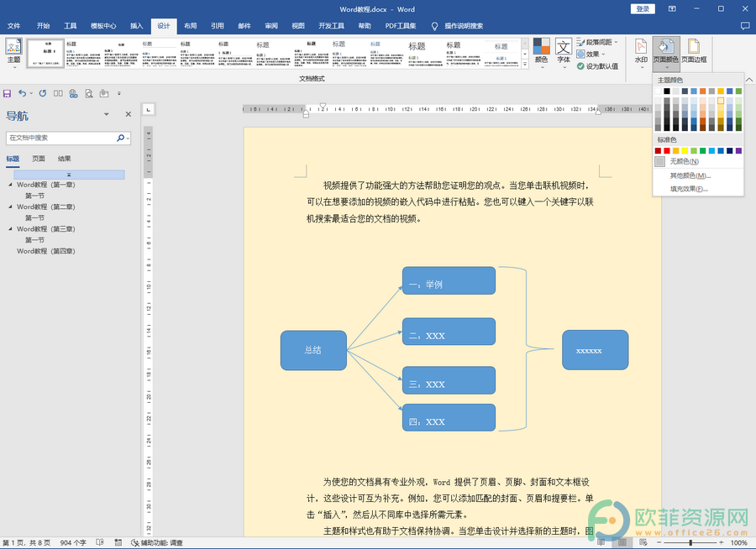The image size is (756, 549).
Task: Click the zoom slider handle in status bar
Action: click(x=690, y=543)
